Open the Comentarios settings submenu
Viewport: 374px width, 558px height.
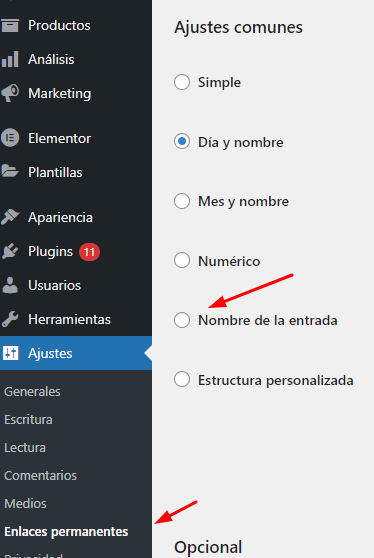[41, 475]
